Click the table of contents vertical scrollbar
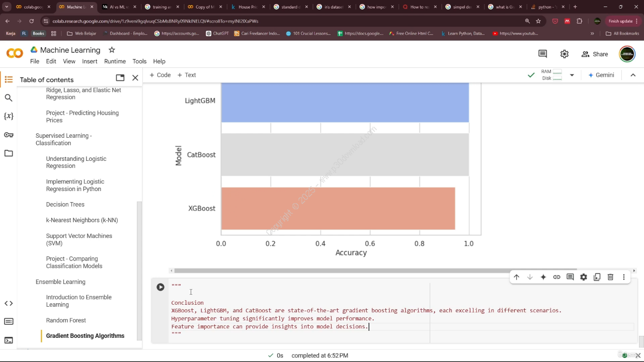Image resolution: width=644 pixels, height=362 pixels. [139, 271]
